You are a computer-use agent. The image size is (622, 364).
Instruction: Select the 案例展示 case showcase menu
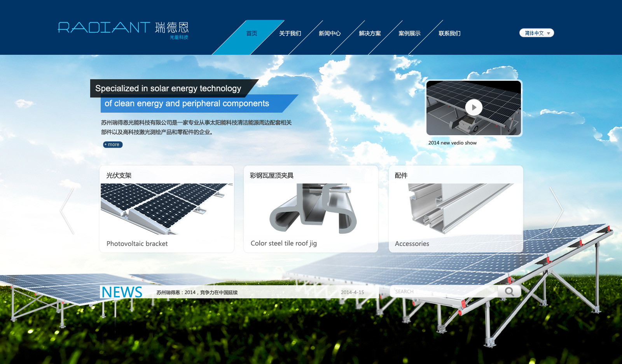click(x=409, y=33)
